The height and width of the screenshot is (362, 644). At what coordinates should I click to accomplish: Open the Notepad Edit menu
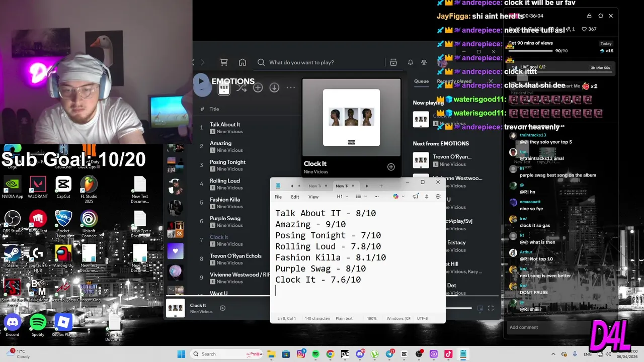(295, 197)
